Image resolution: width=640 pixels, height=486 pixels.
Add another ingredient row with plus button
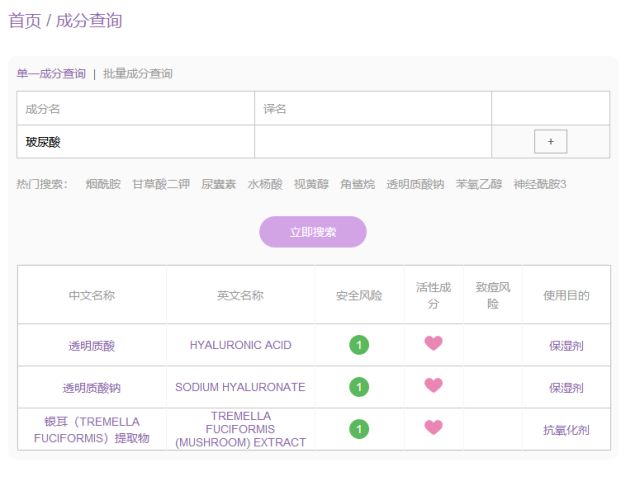[x=550, y=142]
